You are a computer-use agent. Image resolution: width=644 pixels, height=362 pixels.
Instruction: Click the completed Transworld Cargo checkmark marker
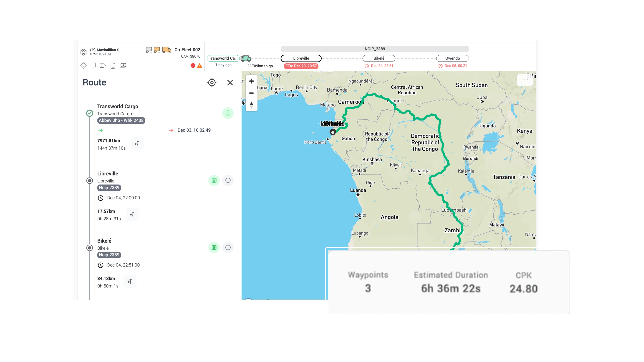[x=90, y=113]
